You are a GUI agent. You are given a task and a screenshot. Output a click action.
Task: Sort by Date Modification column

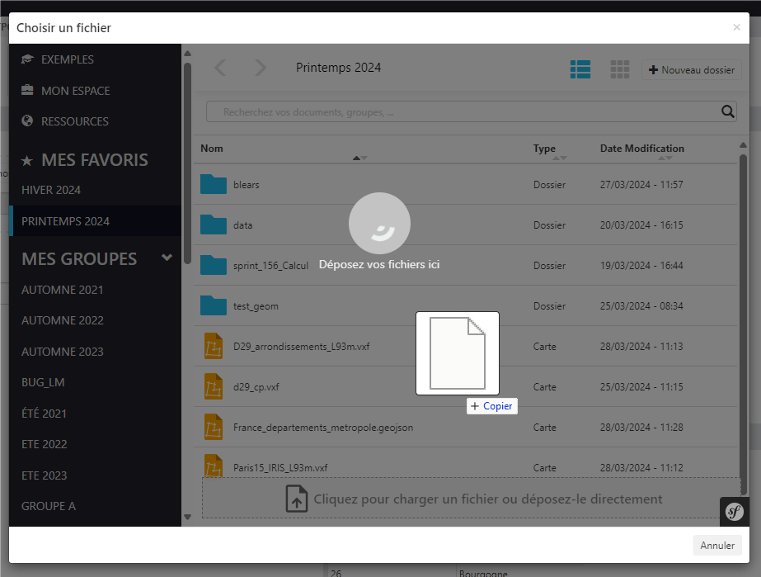(x=642, y=149)
